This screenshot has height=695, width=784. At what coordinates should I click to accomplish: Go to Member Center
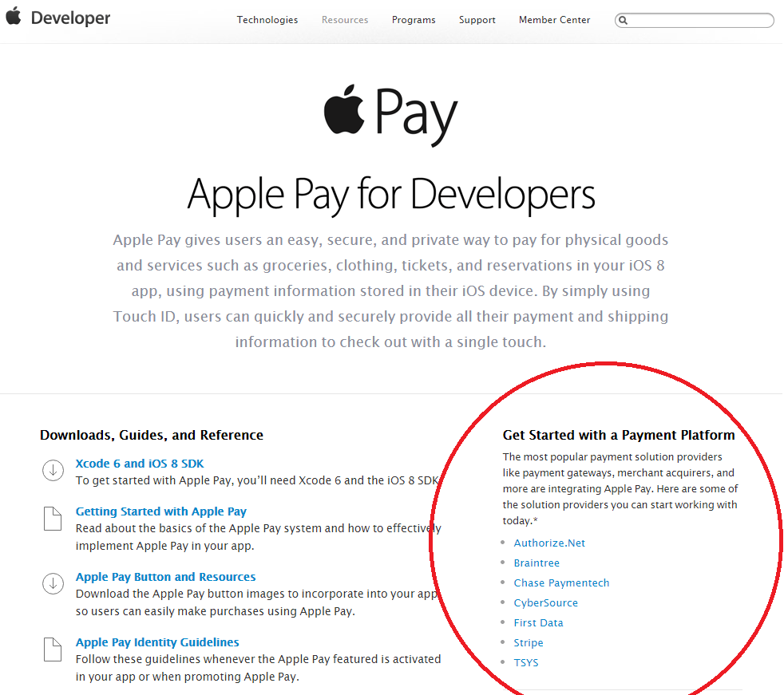point(555,20)
